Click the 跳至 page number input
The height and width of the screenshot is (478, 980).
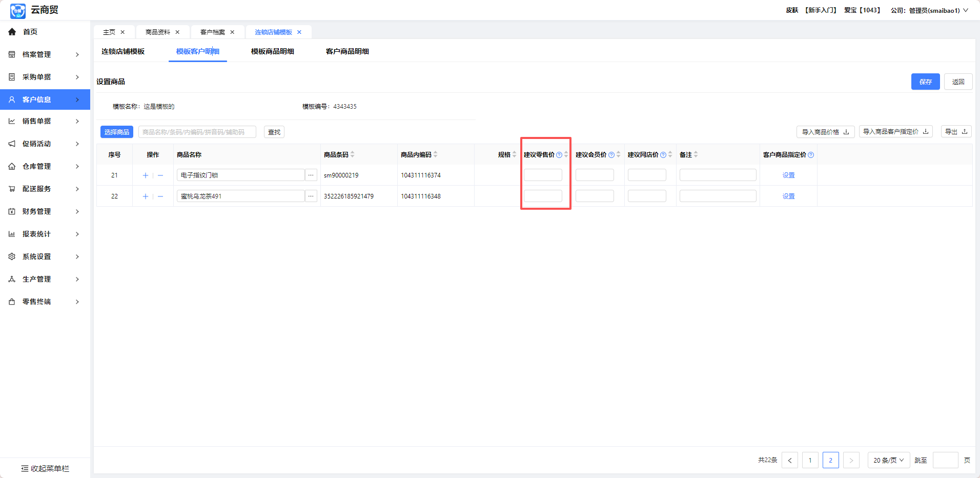(946, 460)
